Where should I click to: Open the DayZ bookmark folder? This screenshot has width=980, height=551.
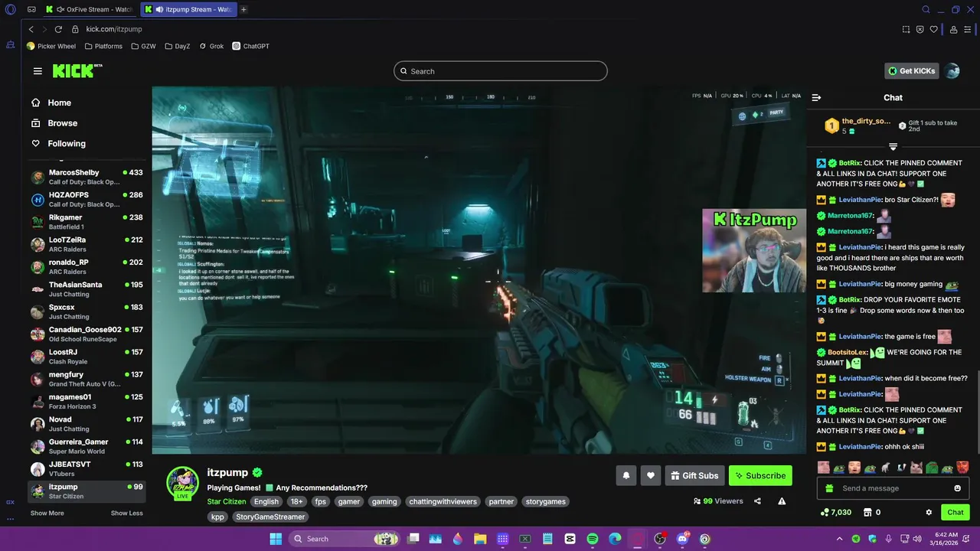tap(177, 46)
